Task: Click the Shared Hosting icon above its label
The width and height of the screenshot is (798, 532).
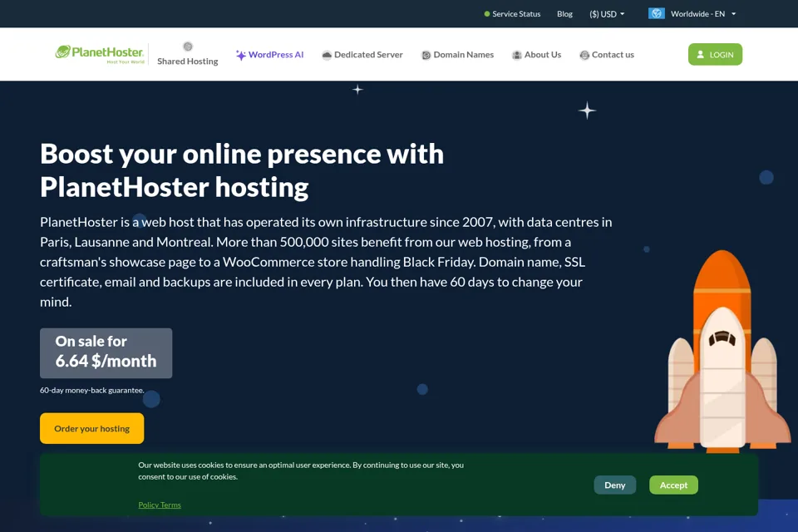Action: tap(188, 47)
